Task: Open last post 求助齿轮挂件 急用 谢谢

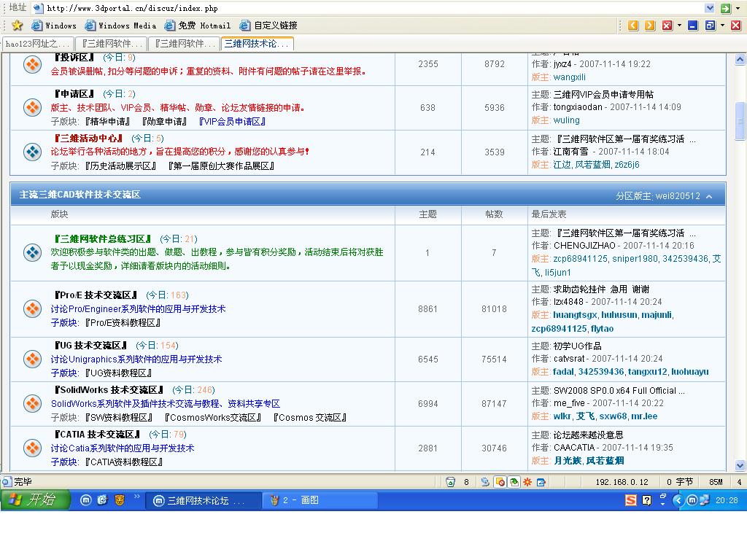Action: (601, 289)
